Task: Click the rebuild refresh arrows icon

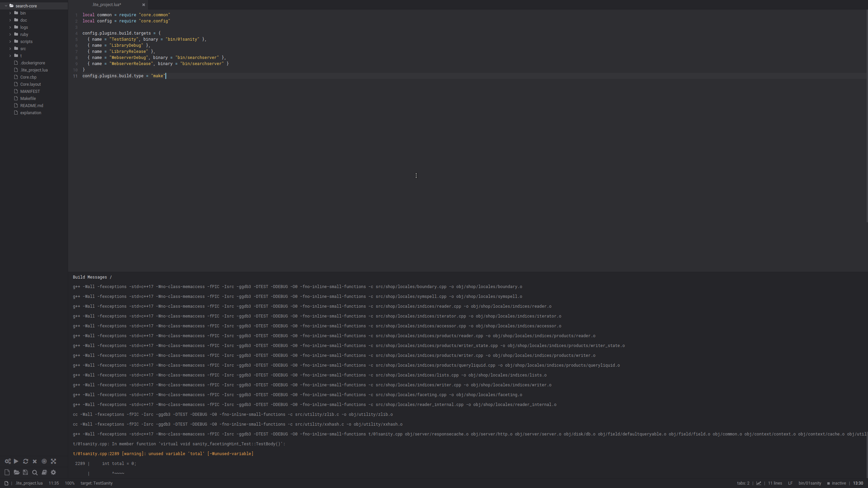Action: (25, 461)
